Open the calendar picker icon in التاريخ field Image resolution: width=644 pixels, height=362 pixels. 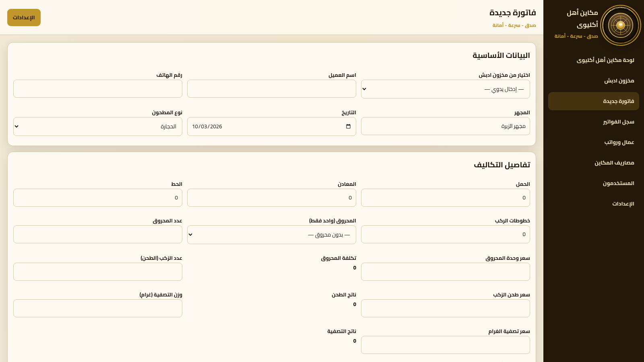[x=348, y=126]
